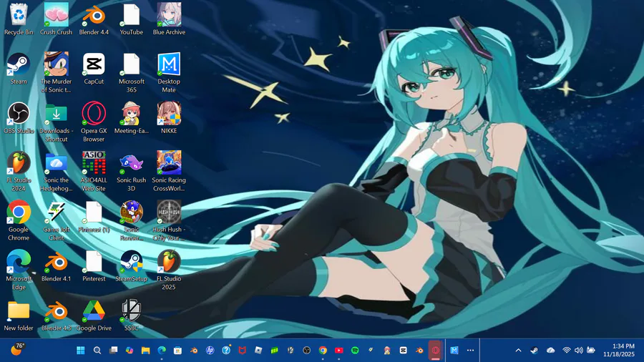Open The Murder of Sonic desktop icon

click(57, 73)
